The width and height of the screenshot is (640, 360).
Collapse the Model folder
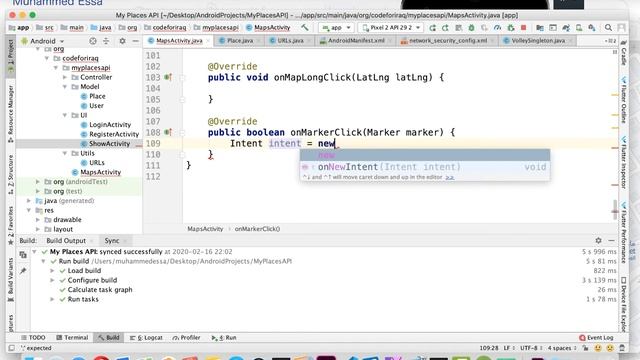pyautogui.click(x=65, y=87)
